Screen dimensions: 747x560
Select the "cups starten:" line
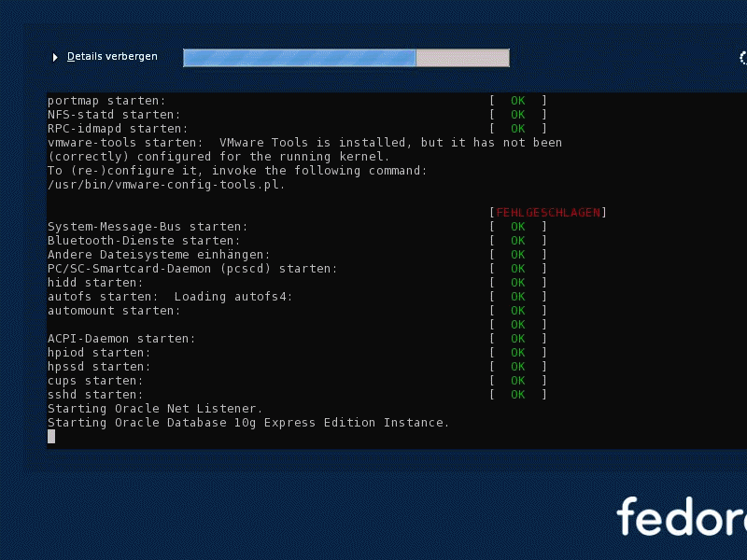(95, 381)
